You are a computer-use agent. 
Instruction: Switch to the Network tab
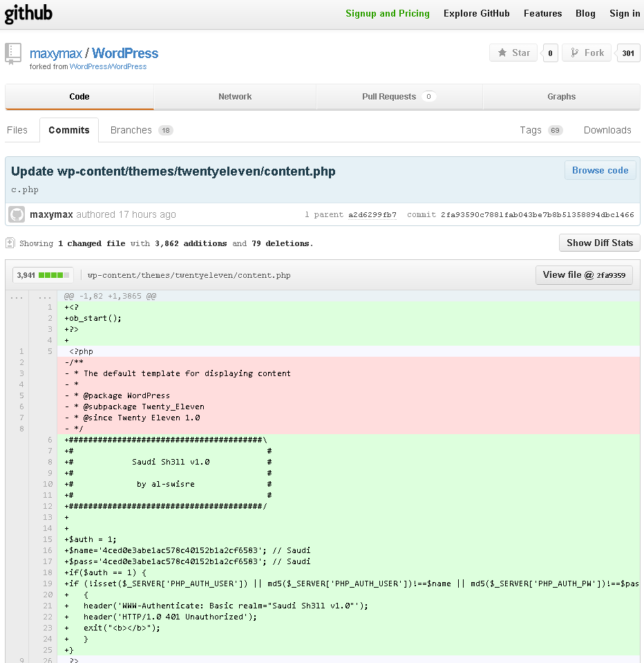tap(235, 96)
